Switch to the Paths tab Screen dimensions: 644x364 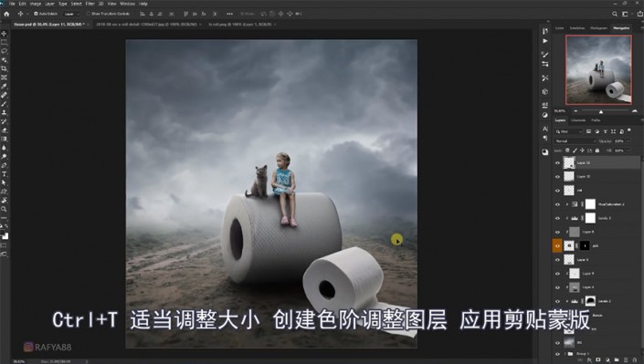tap(596, 120)
